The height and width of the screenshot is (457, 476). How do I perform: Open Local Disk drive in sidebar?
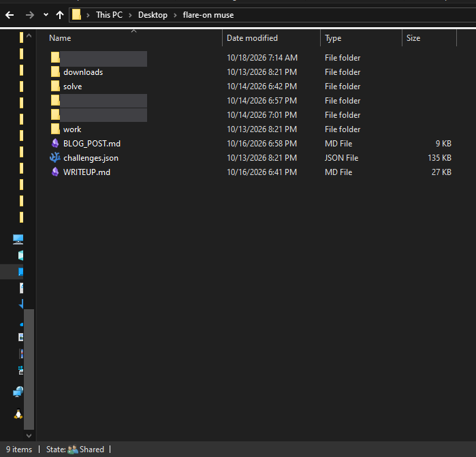pyautogui.click(x=20, y=370)
